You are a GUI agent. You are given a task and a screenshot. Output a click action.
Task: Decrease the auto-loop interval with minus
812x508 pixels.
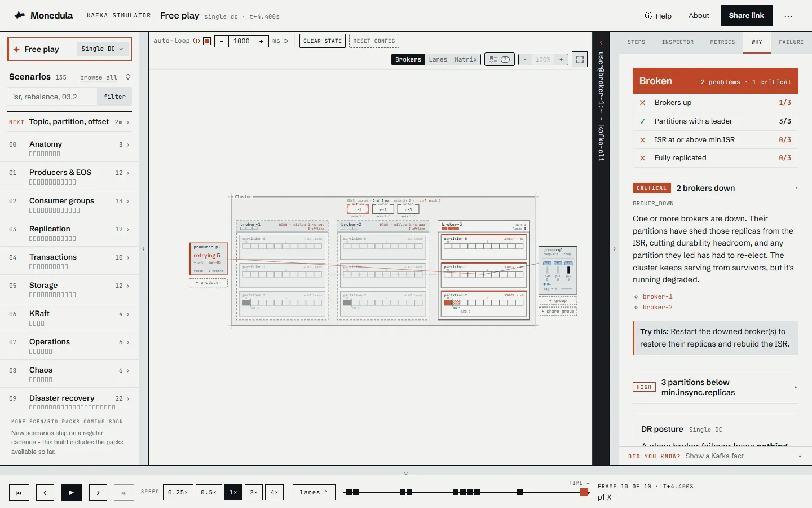pos(222,41)
